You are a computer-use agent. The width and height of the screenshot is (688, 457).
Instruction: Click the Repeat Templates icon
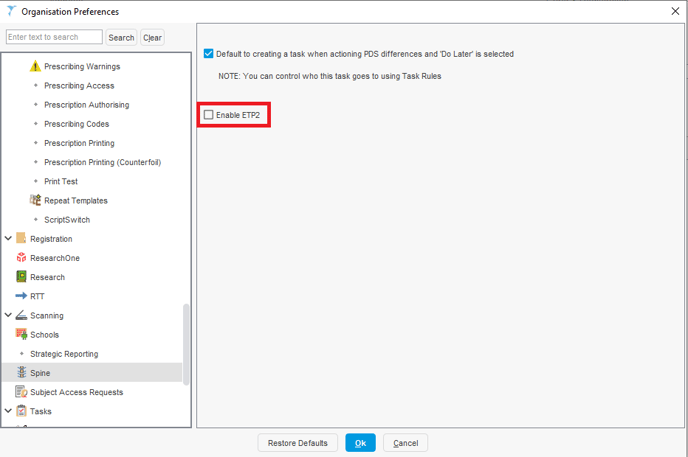(36, 200)
